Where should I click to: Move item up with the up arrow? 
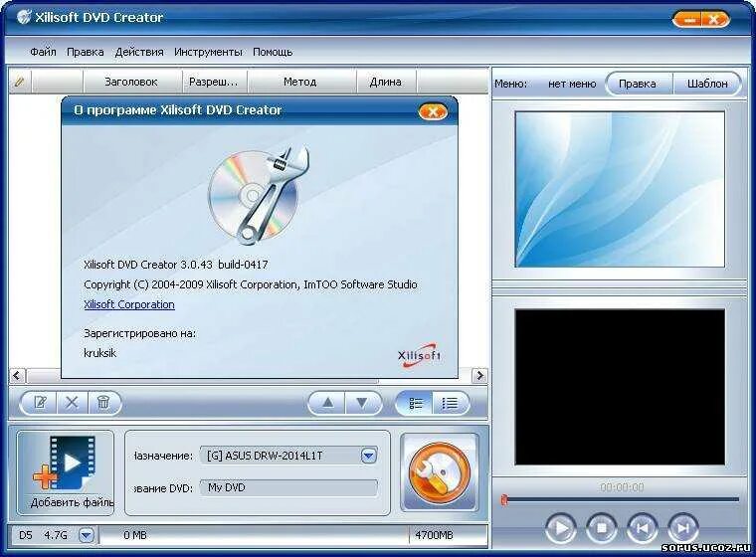click(x=327, y=403)
